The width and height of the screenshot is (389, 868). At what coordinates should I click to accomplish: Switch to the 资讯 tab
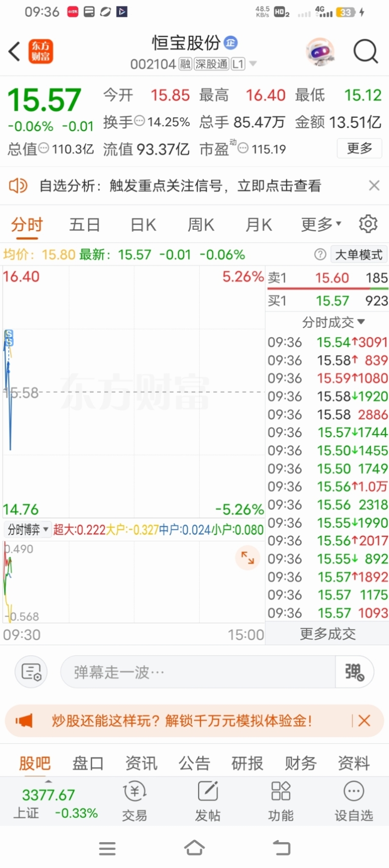(141, 763)
